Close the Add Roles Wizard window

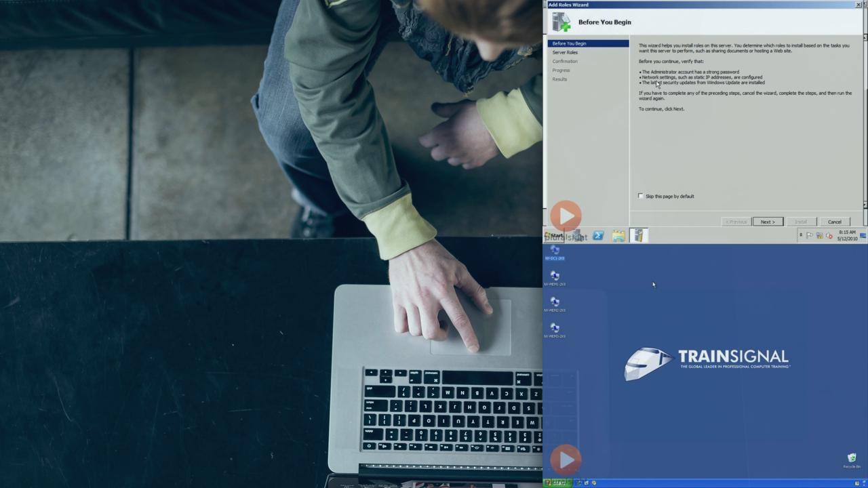859,5
